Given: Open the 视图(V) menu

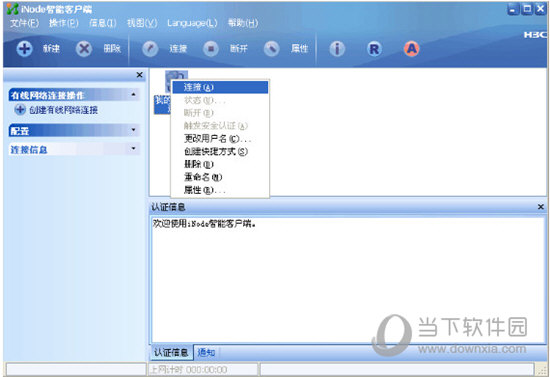Looking at the screenshot, I should tap(142, 23).
